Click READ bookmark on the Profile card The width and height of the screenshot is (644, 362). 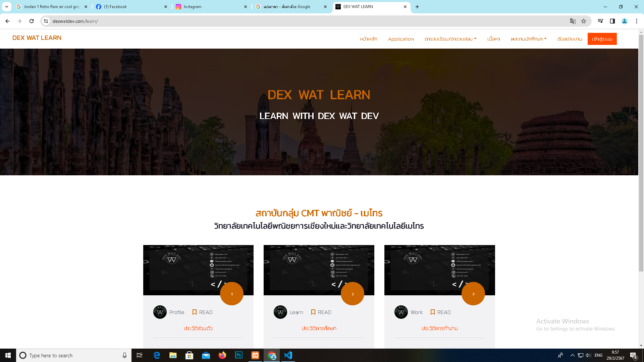tap(202, 312)
